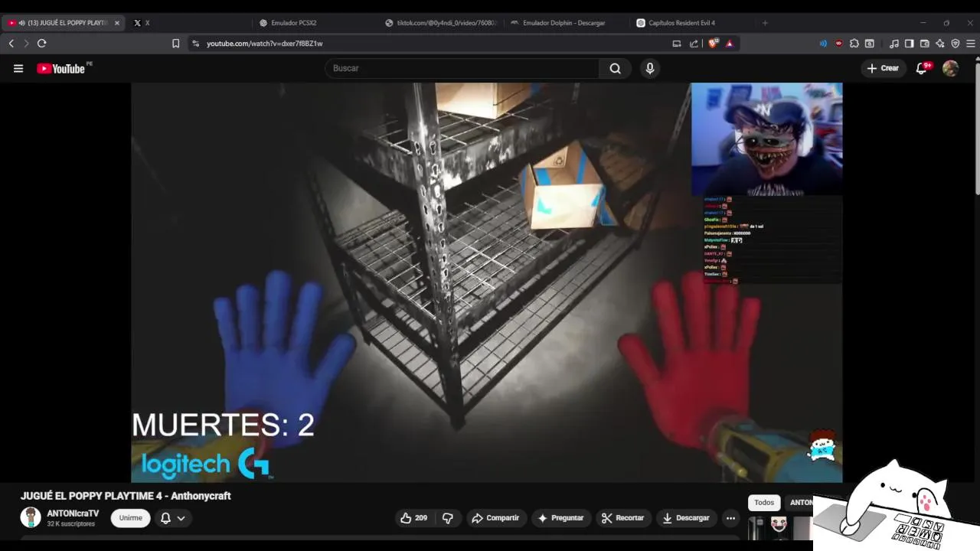Screen dimensions: 980x551
Task: Open the Leo AI sparkle icon
Action: coord(940,44)
